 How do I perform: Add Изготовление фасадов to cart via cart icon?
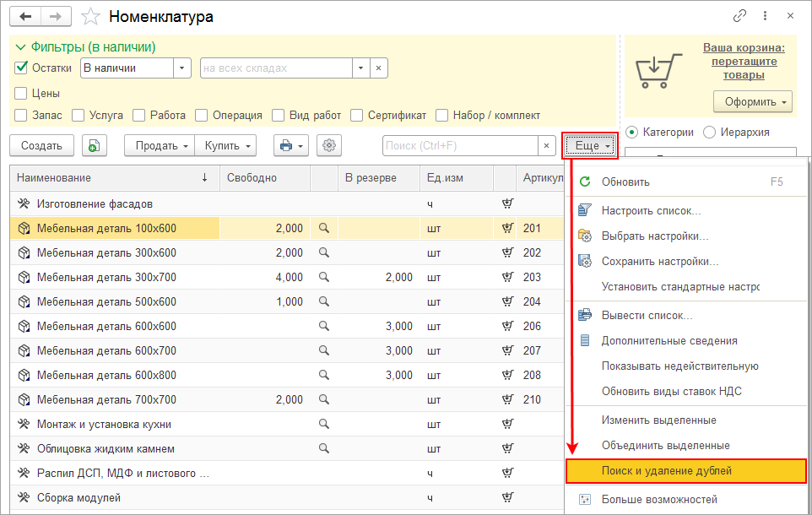point(507,203)
